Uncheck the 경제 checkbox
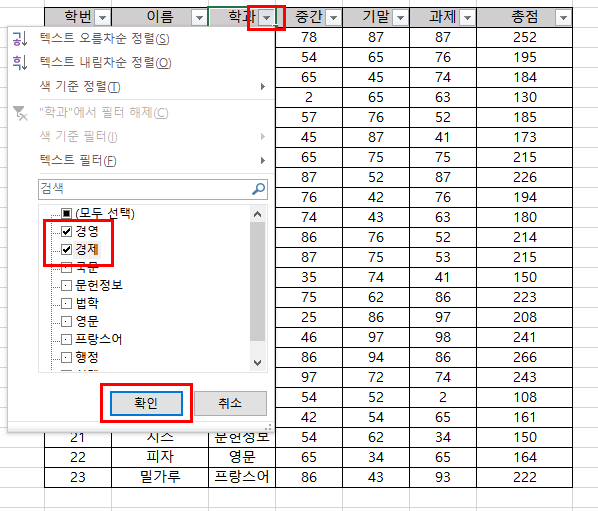598x511 pixels. 66,249
